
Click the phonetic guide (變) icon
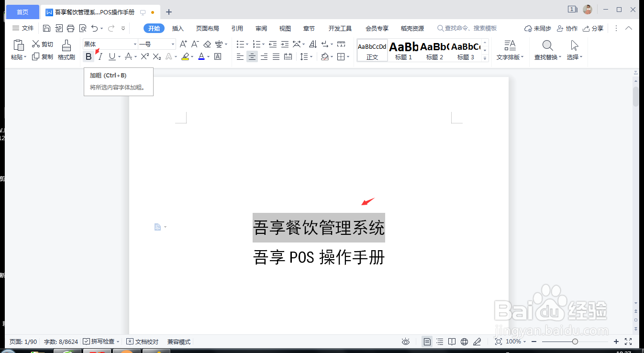pos(219,44)
